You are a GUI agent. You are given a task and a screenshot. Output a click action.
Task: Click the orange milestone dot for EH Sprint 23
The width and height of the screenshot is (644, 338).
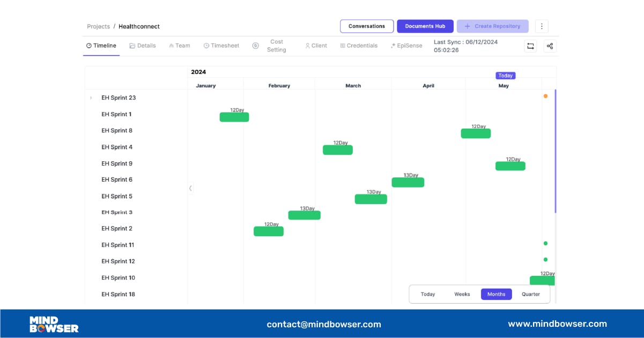coord(545,96)
